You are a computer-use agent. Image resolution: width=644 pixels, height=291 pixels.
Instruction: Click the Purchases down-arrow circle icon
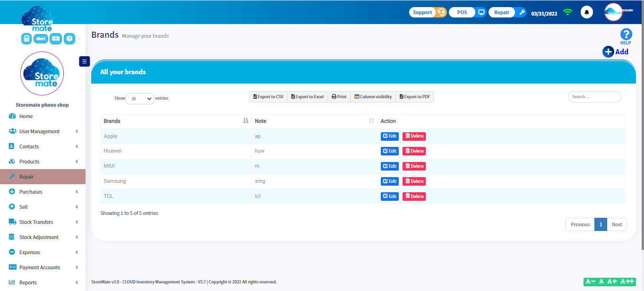click(12, 192)
